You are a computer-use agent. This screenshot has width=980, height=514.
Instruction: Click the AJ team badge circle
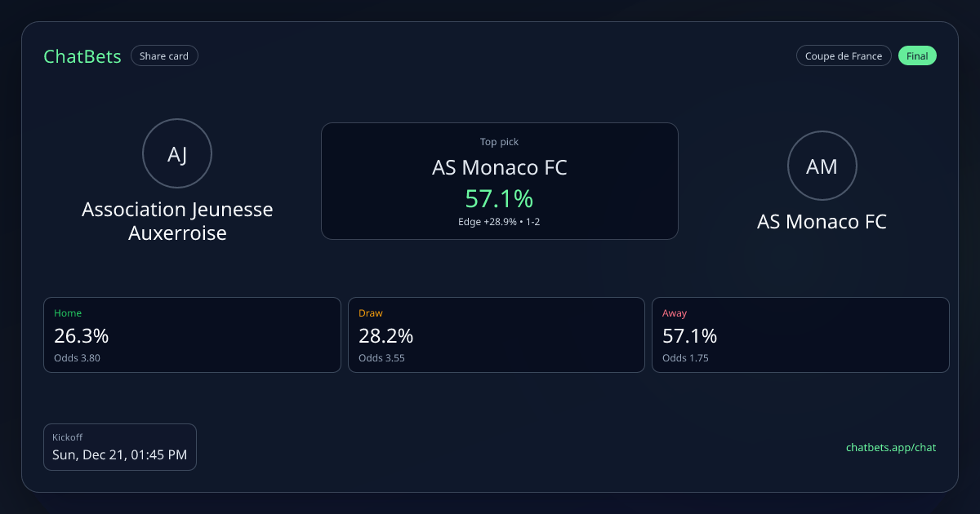pyautogui.click(x=177, y=153)
